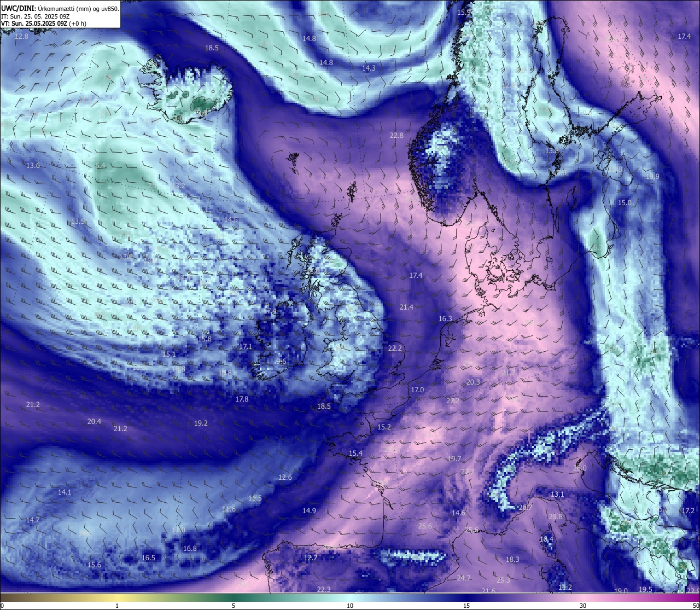Click the 12.7 value over northern Spain
This screenshot has height=610, width=700.
pyautogui.click(x=311, y=558)
